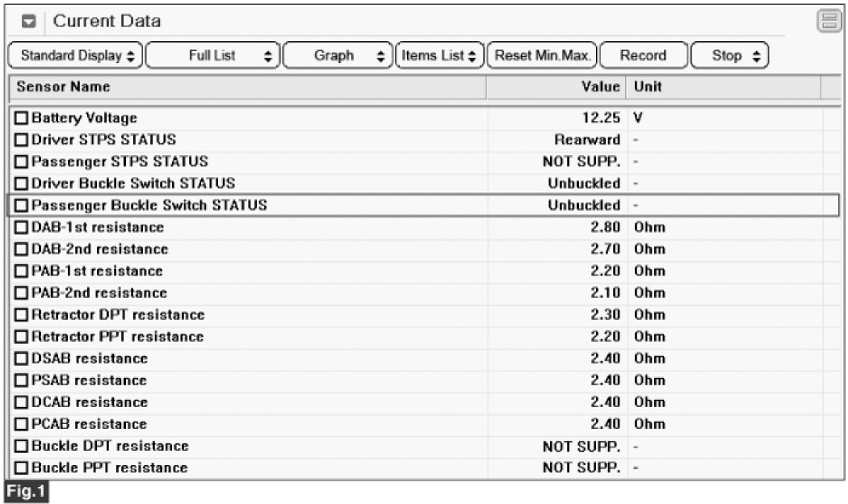Click NOT SUPP. value for Buckle PPT resistance
Image resolution: width=848 pixels, height=504 pixels.
(581, 468)
